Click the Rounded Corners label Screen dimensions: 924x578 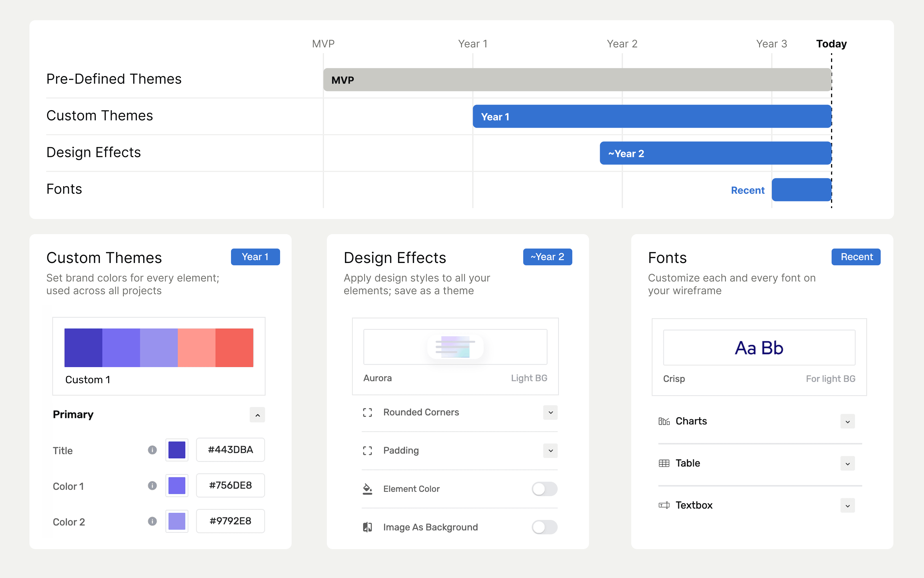421,412
